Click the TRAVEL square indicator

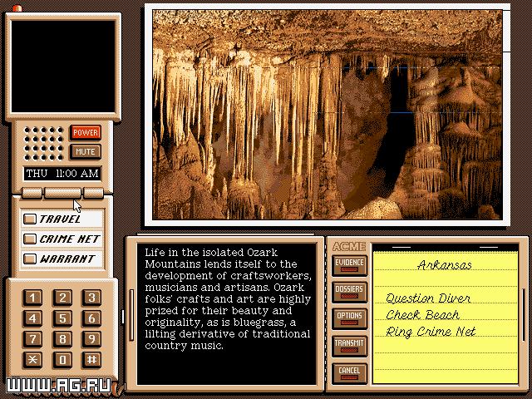[x=30, y=219]
